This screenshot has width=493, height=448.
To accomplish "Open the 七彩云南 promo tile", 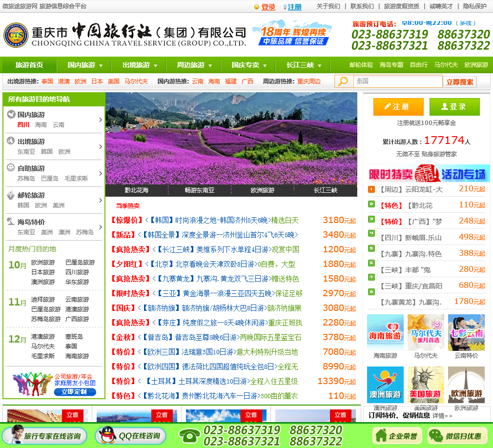I will point(466,332).
